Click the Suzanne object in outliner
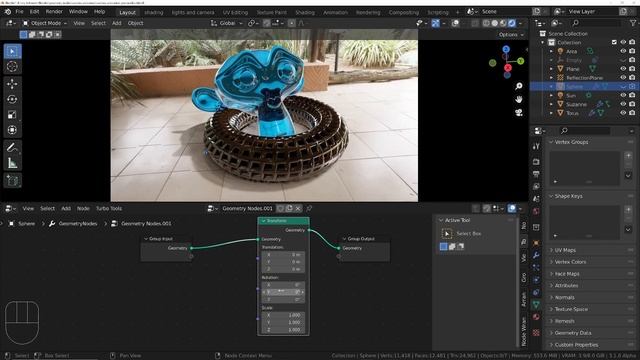The height and width of the screenshot is (360, 640). pyautogui.click(x=576, y=104)
